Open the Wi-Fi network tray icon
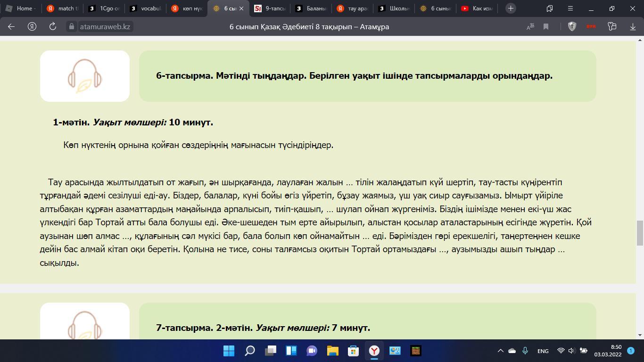The height and width of the screenshot is (362, 644). (561, 351)
